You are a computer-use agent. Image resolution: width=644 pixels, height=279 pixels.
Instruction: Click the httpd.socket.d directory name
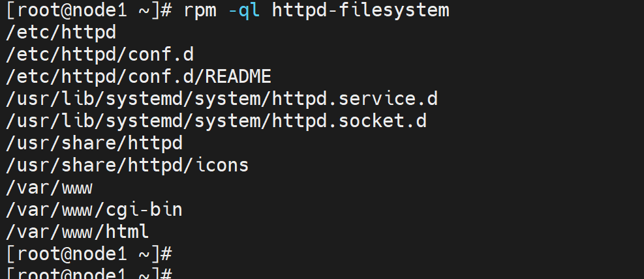coord(349,121)
